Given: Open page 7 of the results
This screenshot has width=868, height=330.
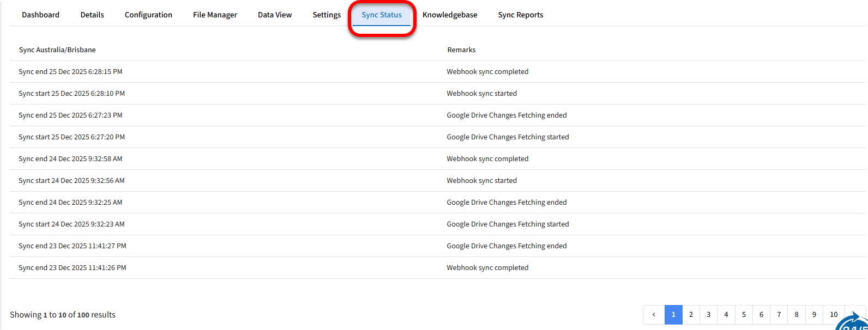Looking at the screenshot, I should 779,315.
